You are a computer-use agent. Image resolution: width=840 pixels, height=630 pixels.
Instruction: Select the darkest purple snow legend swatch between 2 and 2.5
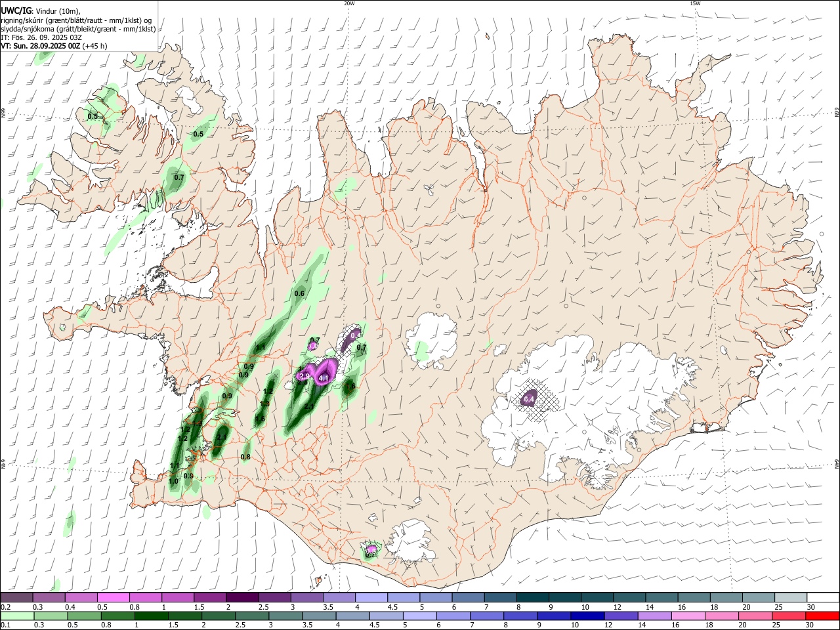pyautogui.click(x=241, y=598)
